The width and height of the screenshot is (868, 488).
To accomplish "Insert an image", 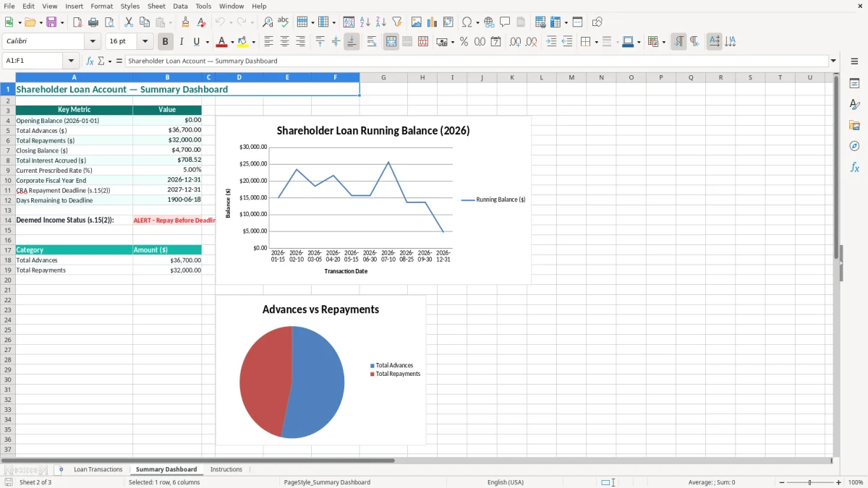I will (417, 22).
